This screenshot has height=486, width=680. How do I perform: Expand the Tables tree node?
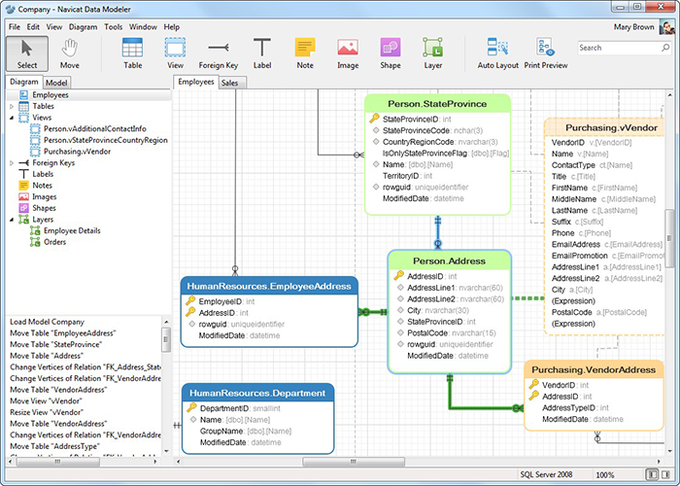(11, 106)
